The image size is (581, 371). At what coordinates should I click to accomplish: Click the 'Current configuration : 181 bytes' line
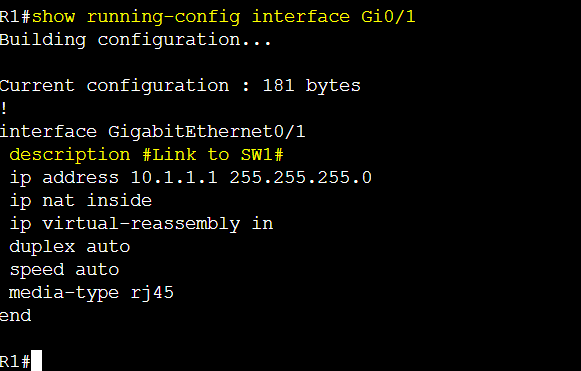(x=180, y=86)
